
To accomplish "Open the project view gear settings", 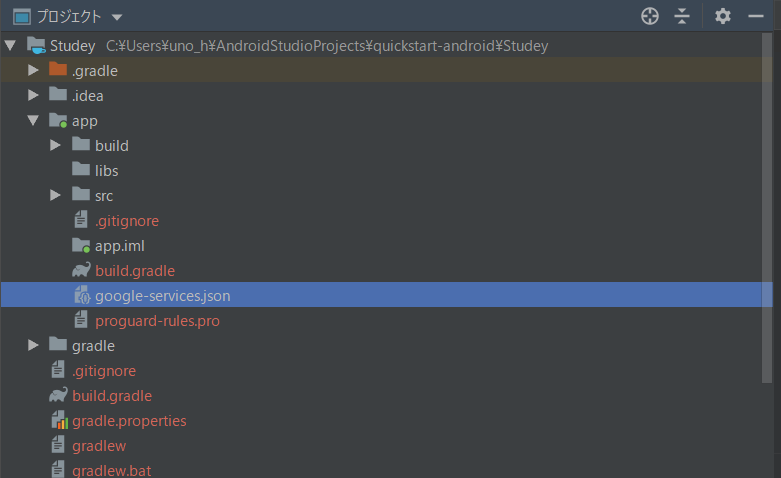I will [723, 16].
